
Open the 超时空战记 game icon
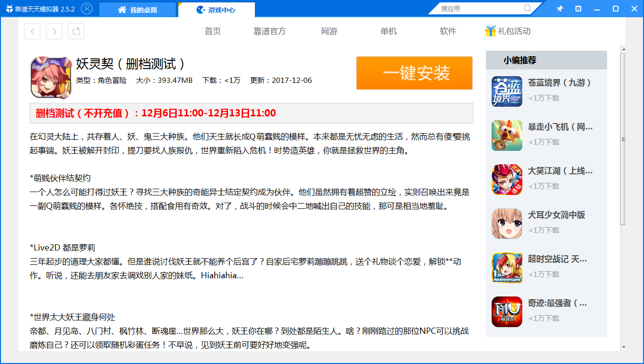click(x=507, y=268)
